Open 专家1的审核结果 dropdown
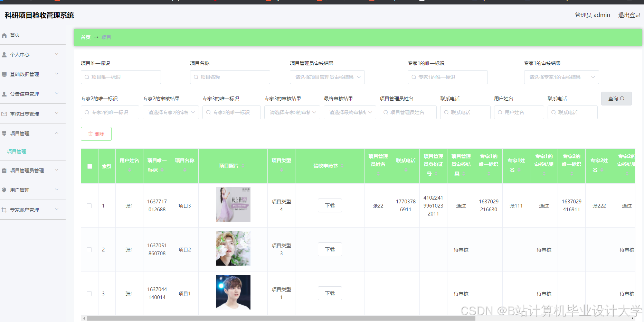Viewport: 644px width, 322px height. [x=561, y=77]
